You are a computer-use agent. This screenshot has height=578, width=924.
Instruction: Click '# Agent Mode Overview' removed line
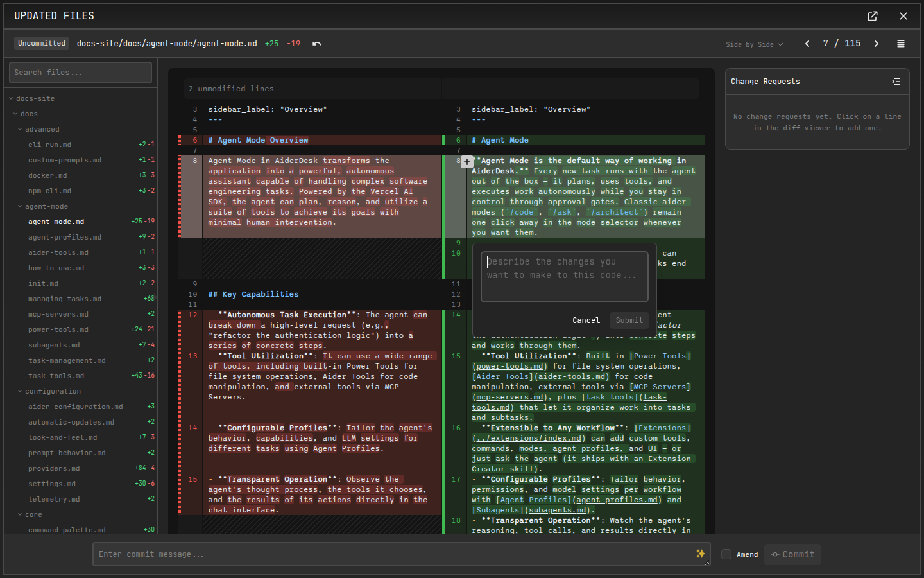pos(258,140)
